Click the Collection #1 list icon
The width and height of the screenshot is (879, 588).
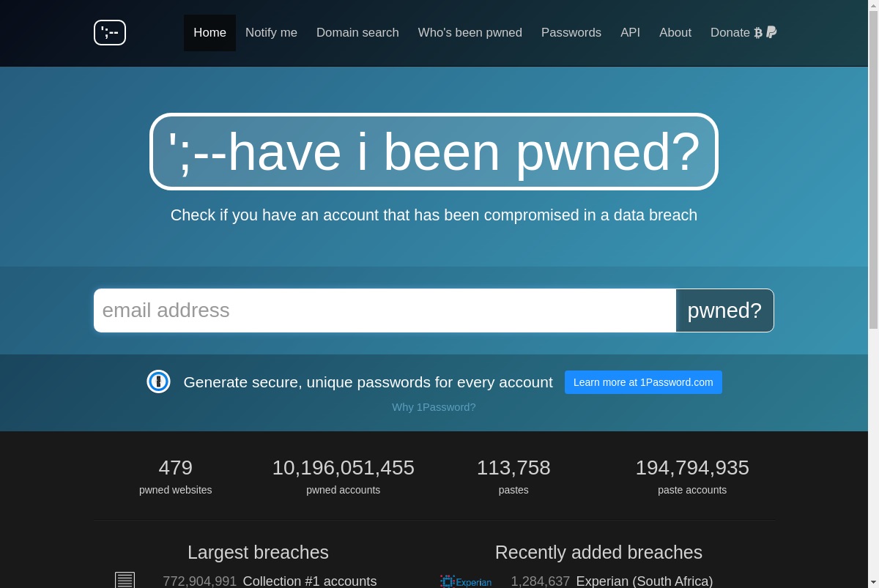point(125,581)
